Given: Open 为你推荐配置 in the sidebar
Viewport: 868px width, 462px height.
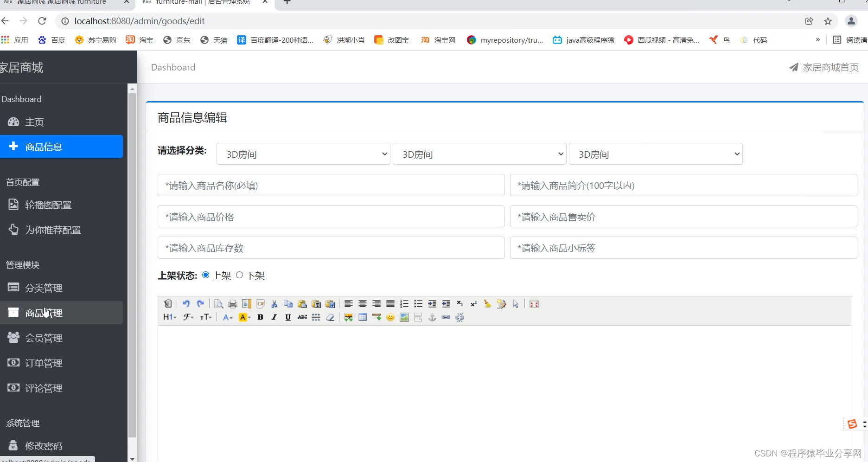Looking at the screenshot, I should [x=61, y=230].
